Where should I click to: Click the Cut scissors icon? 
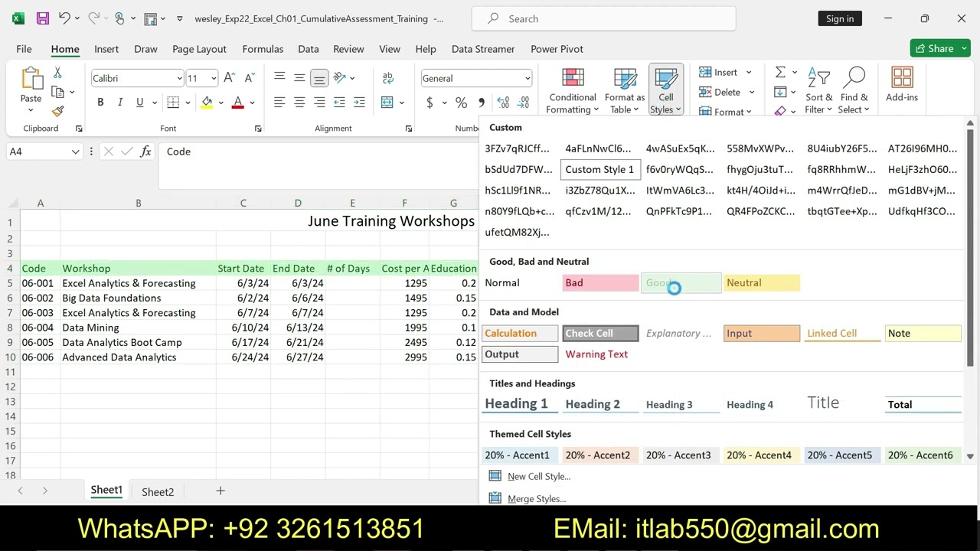(57, 73)
